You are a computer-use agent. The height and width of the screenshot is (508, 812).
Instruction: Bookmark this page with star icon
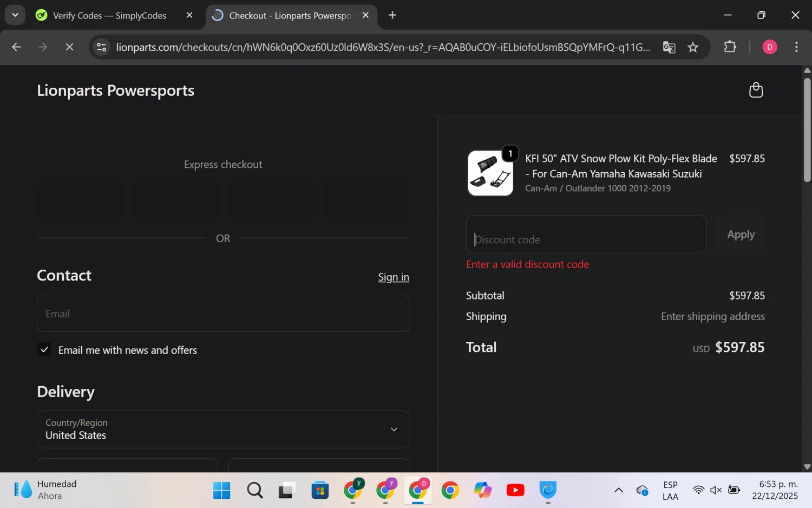coord(693,47)
